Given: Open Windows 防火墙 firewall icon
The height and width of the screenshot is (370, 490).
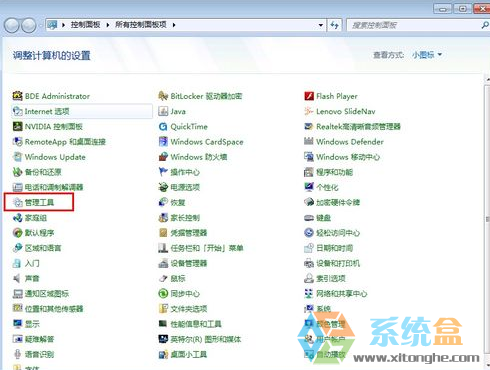Looking at the screenshot, I should point(163,157).
